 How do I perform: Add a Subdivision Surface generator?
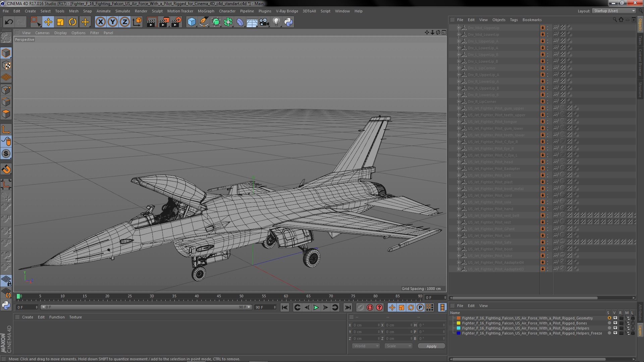(x=216, y=22)
